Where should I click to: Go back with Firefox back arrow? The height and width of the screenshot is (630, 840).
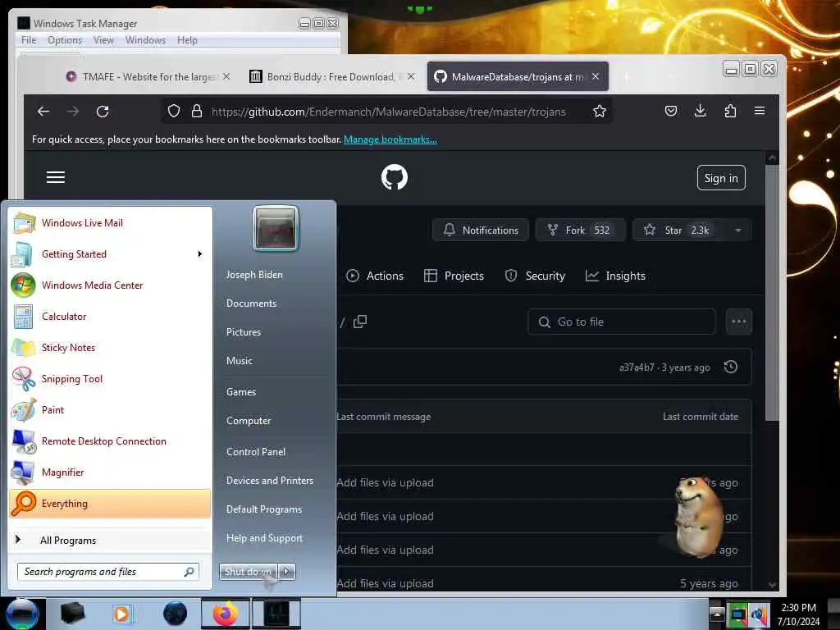[x=43, y=112]
